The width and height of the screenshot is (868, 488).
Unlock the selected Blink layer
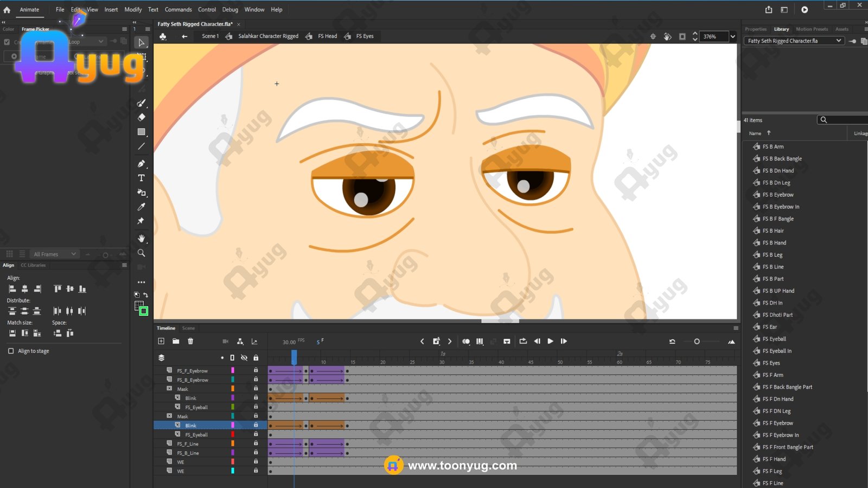pyautogui.click(x=256, y=425)
